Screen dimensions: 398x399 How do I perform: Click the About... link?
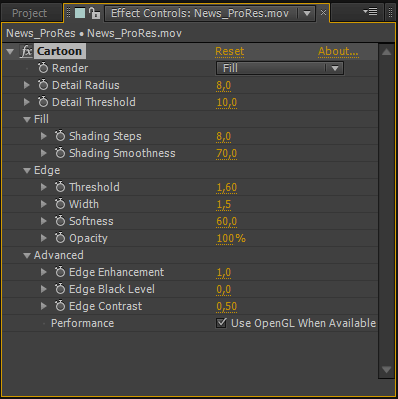[338, 51]
